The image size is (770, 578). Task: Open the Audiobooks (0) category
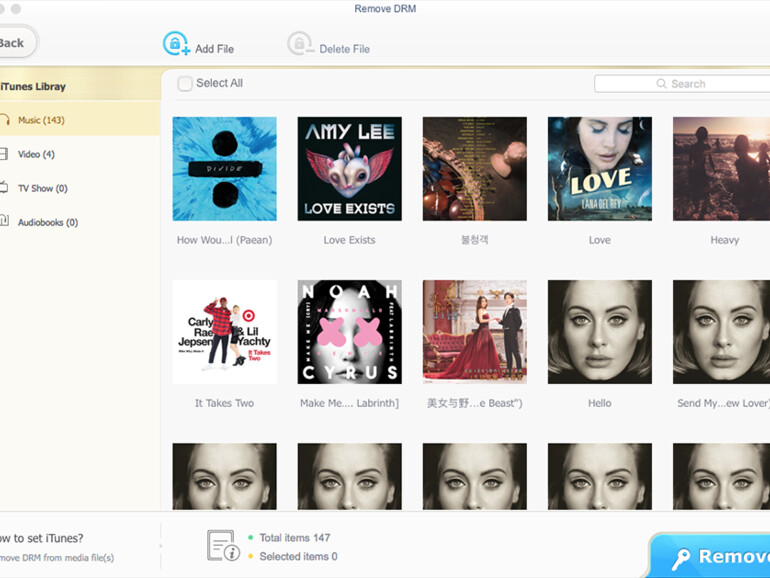[x=80, y=222]
